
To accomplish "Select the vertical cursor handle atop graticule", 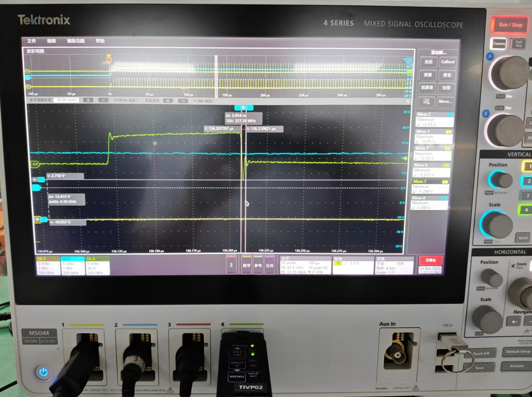I will (x=244, y=108).
